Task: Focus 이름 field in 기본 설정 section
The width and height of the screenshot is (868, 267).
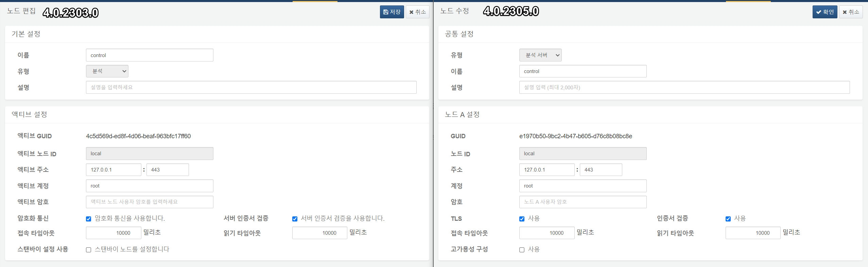Action: click(150, 55)
